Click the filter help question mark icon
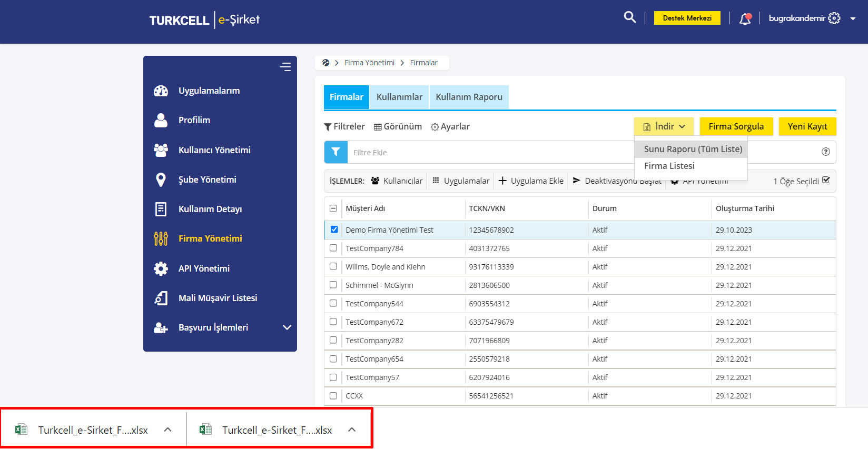Screen dimensions: 868x449 click(x=825, y=152)
